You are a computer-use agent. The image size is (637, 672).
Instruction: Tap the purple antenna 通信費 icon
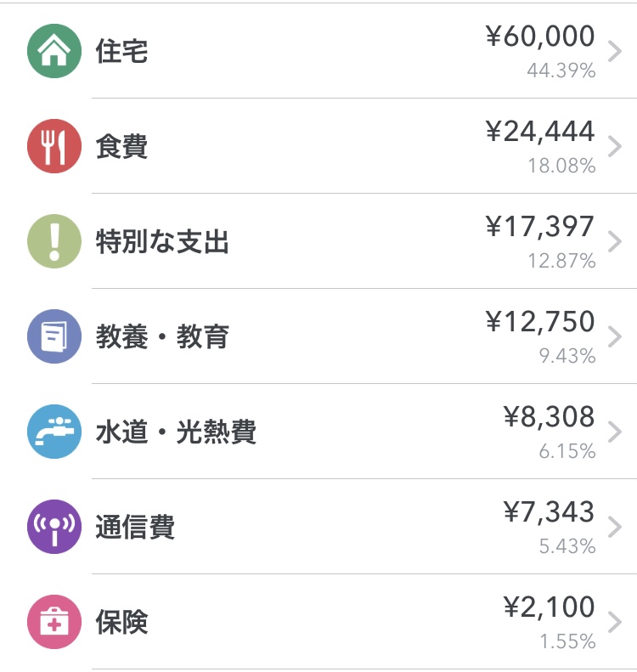point(54,527)
